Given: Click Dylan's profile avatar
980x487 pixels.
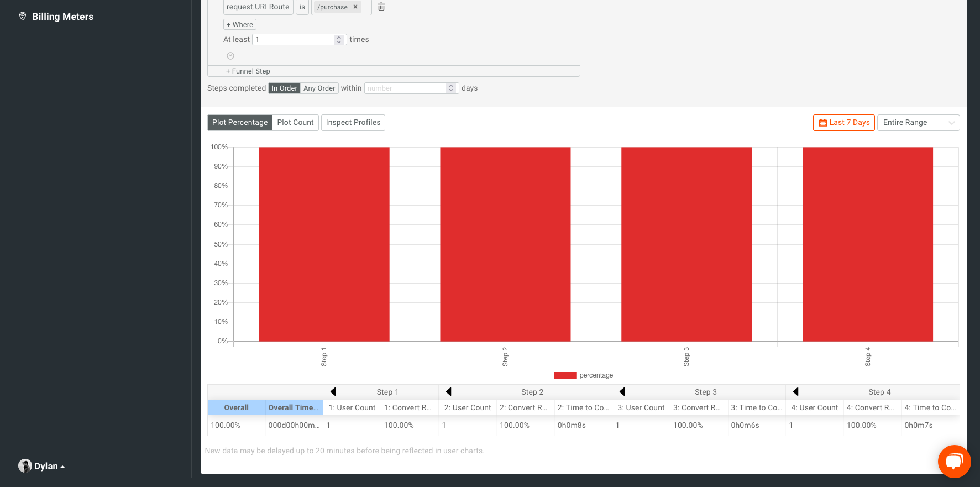Looking at the screenshot, I should (x=25, y=466).
